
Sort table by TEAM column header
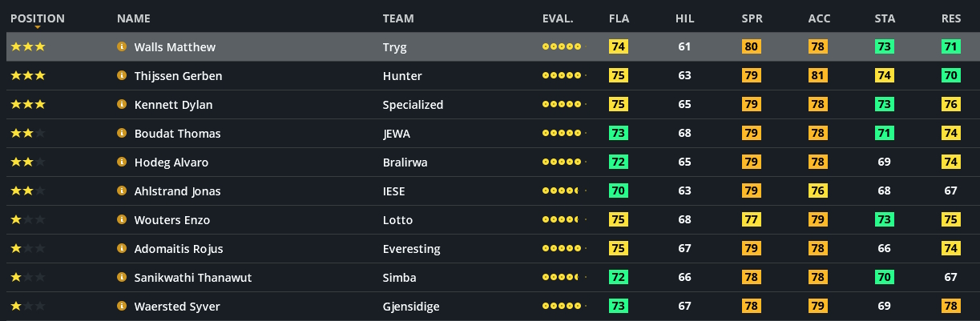click(398, 18)
